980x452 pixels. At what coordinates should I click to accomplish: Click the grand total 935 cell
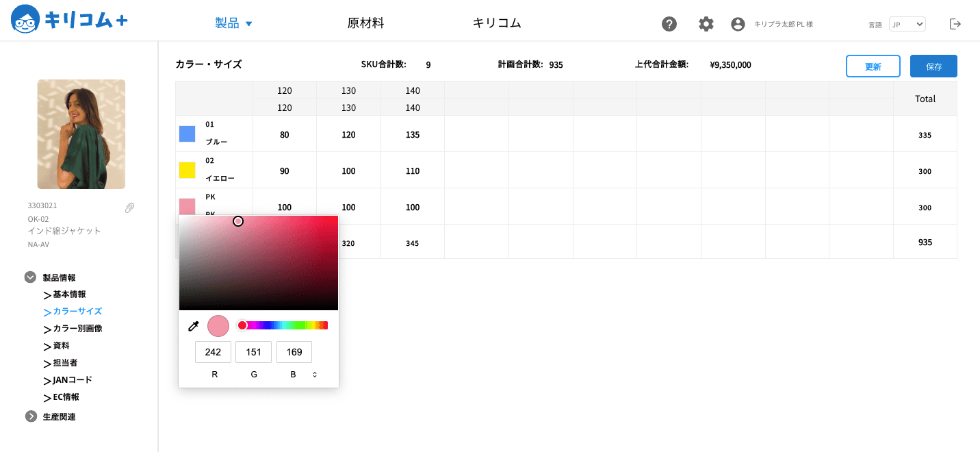[x=925, y=242]
